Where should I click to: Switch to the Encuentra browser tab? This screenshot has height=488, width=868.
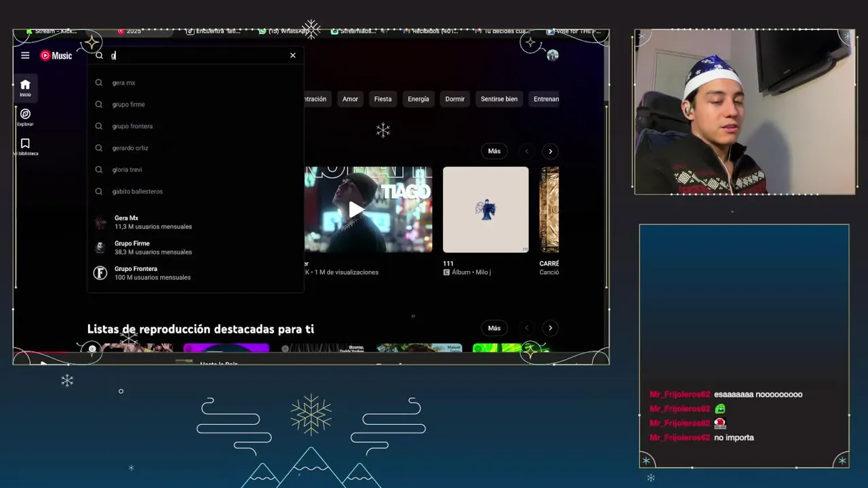tap(214, 31)
